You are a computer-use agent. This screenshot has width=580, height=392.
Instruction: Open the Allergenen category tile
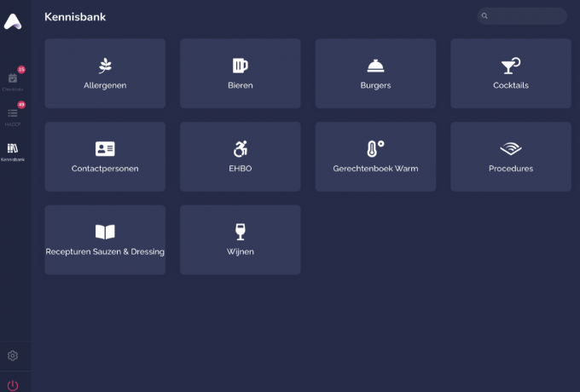pyautogui.click(x=105, y=73)
